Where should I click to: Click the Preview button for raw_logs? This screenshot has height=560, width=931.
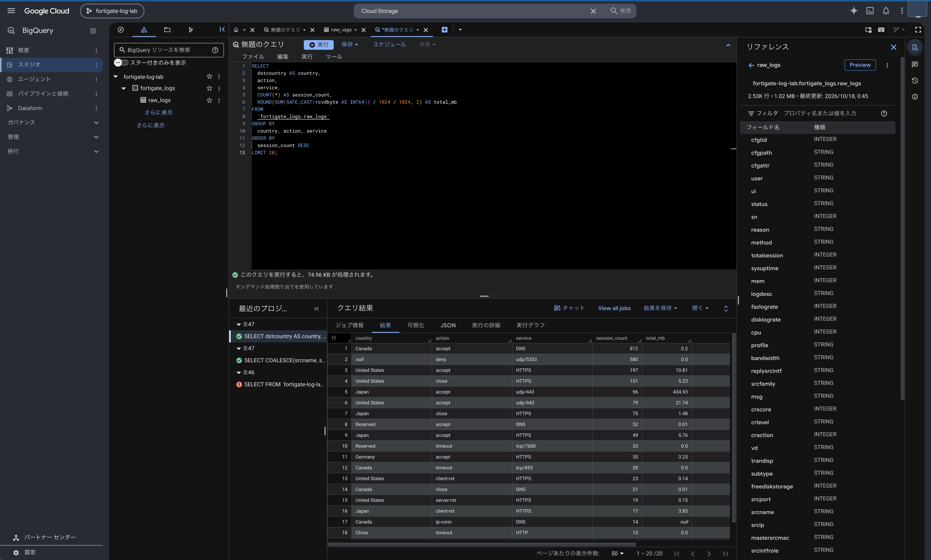point(860,65)
